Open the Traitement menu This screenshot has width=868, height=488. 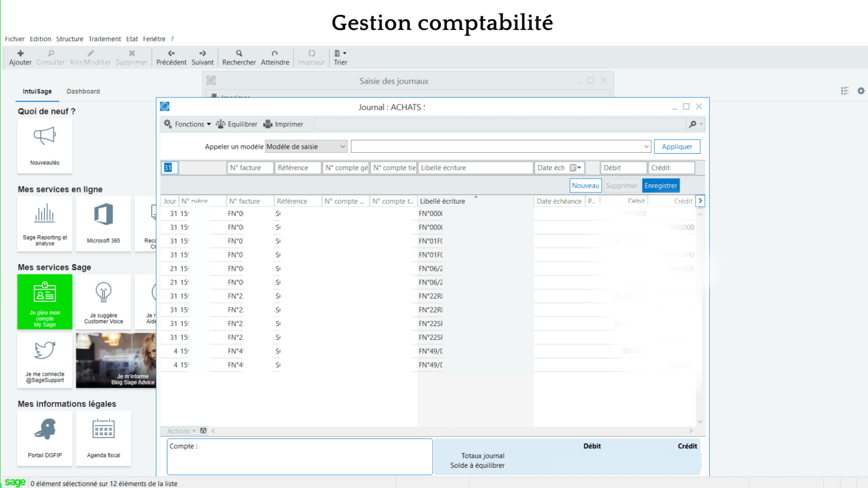pyautogui.click(x=104, y=39)
